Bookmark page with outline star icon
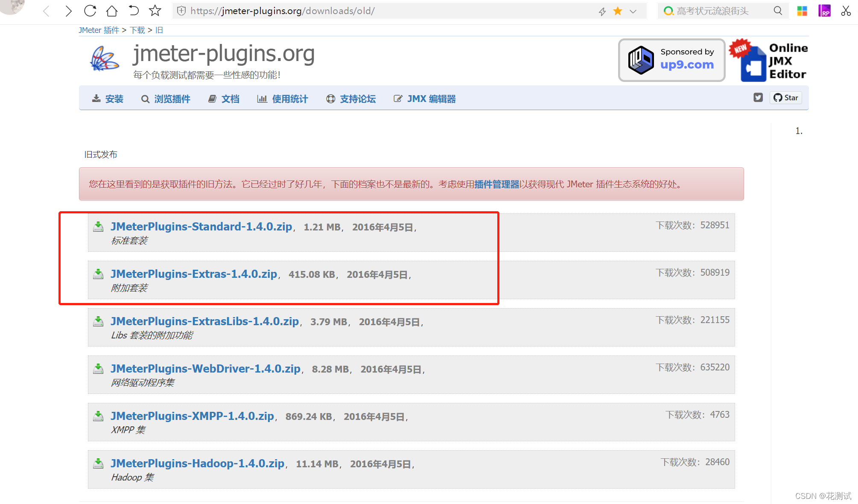This screenshot has height=504, width=858. pos(155,11)
